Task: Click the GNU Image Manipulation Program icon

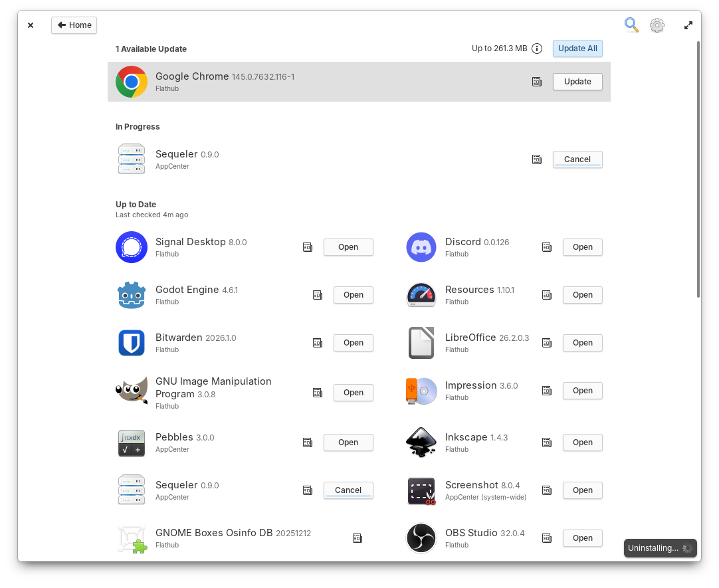Action: tap(132, 391)
